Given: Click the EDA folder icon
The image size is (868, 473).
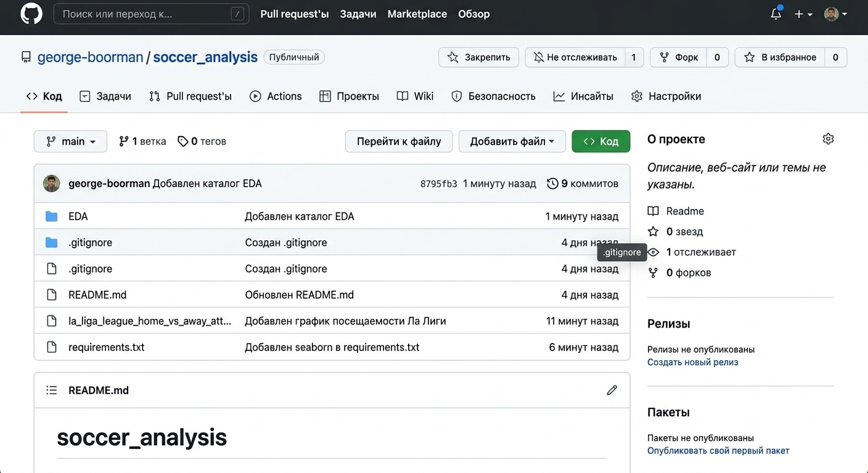Looking at the screenshot, I should click(x=52, y=216).
